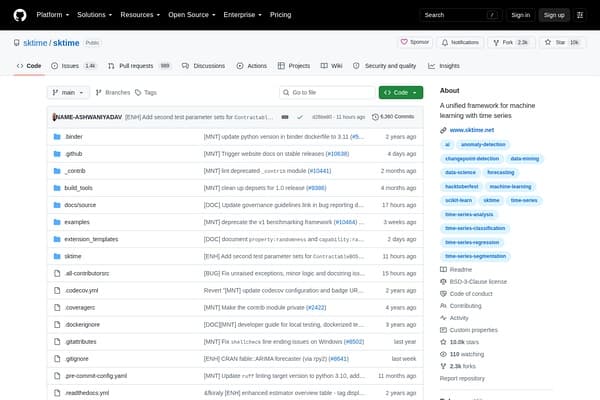Fork the repository via Fork button

[x=511, y=42]
